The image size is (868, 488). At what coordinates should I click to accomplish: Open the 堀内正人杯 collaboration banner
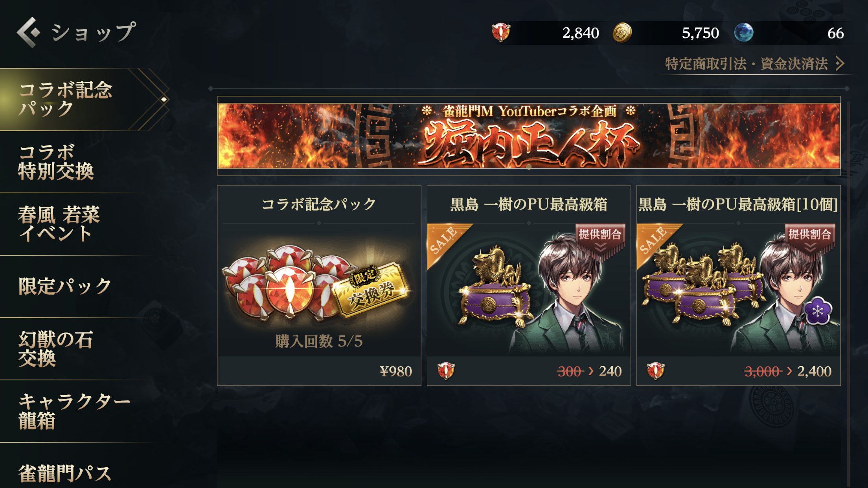[x=529, y=136]
